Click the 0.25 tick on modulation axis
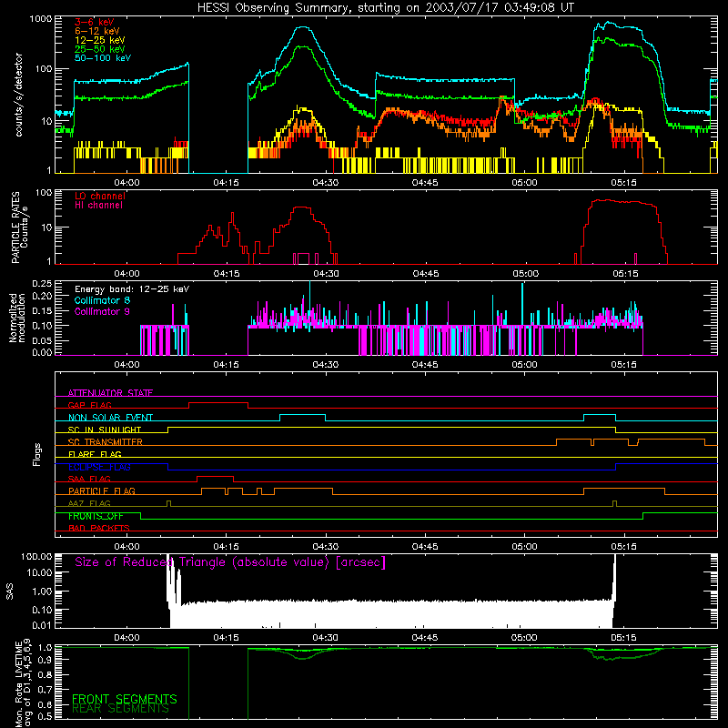This screenshot has width=728, height=728. [42, 284]
